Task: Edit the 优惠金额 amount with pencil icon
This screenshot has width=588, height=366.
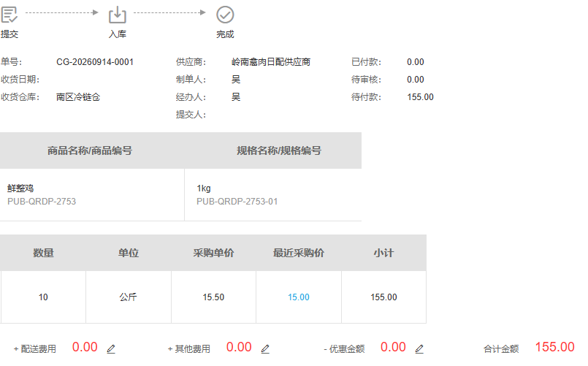Action: click(x=419, y=348)
